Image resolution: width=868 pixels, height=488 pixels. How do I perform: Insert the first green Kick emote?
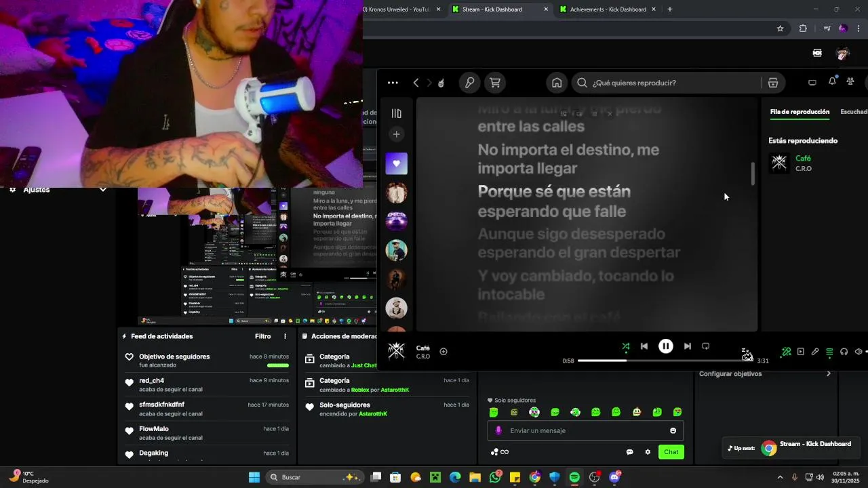494,412
